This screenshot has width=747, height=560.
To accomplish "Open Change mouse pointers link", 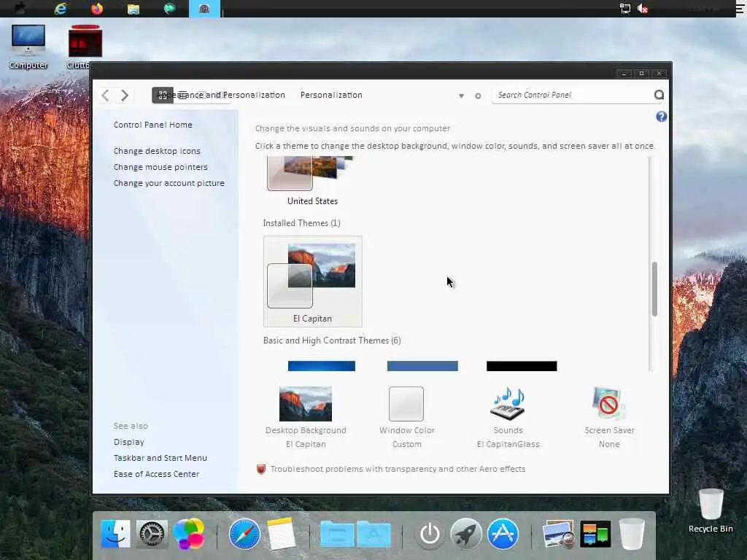I will click(160, 167).
